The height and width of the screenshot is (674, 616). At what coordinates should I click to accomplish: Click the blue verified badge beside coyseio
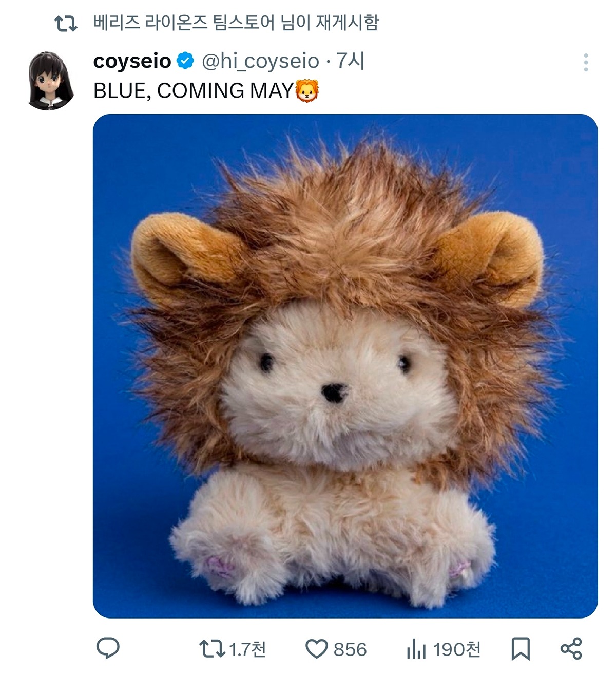click(185, 61)
